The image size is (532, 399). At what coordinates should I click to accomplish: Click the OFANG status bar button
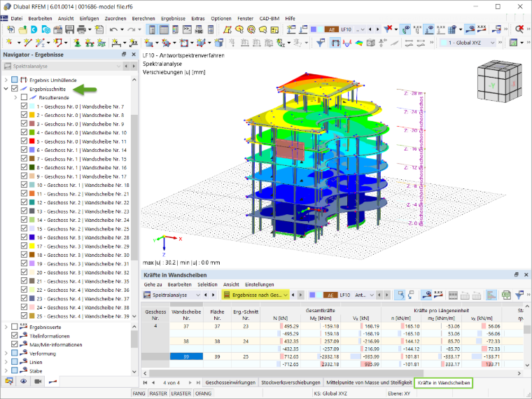[203, 393]
